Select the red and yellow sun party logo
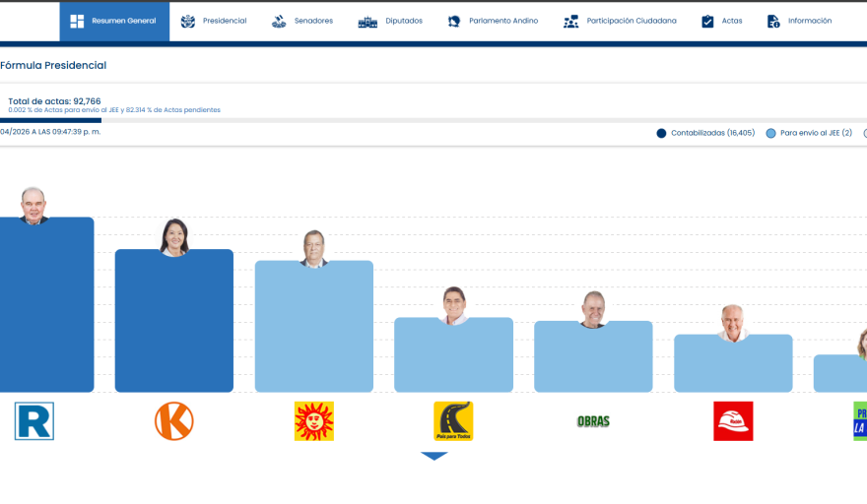Screen dimensions: 867x504 tap(314, 421)
